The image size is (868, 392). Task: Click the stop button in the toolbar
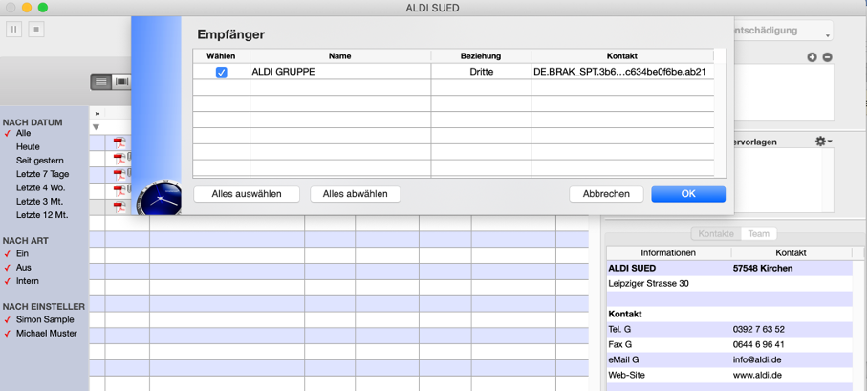(36, 30)
